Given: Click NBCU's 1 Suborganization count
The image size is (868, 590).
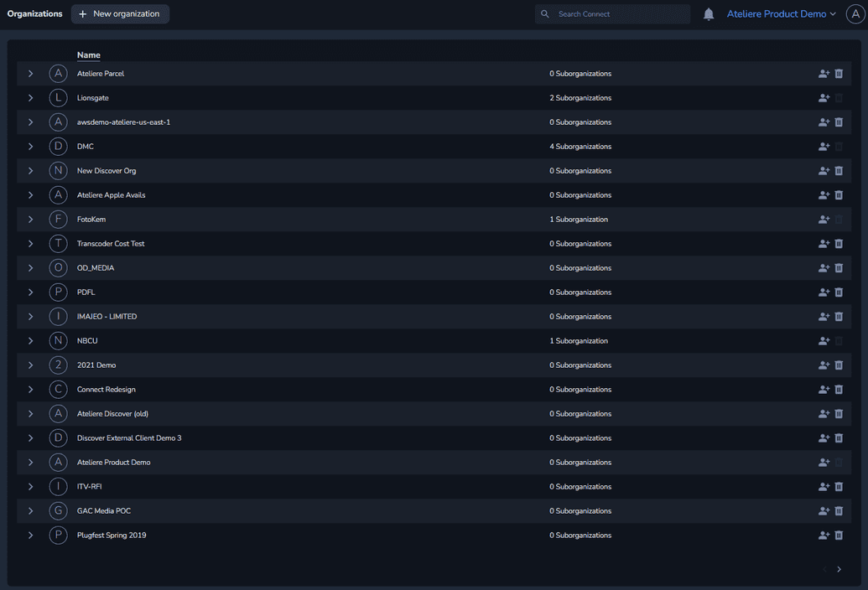Looking at the screenshot, I should [x=579, y=341].
